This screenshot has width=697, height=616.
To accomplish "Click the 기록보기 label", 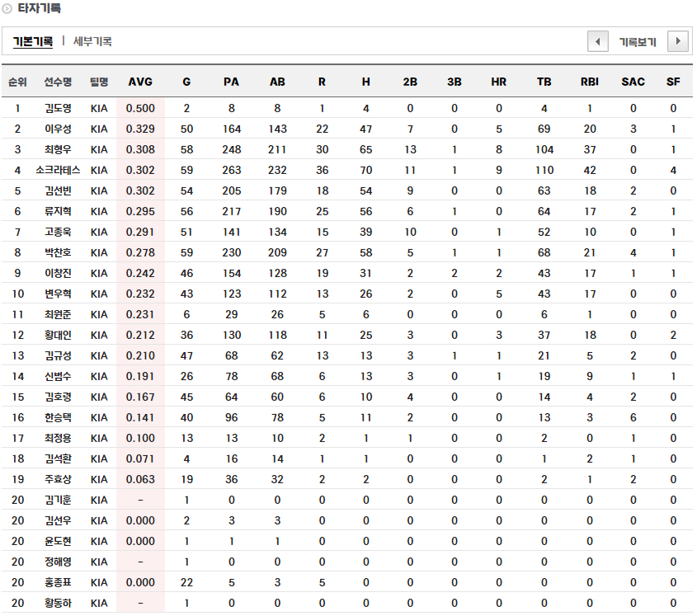I will [638, 42].
